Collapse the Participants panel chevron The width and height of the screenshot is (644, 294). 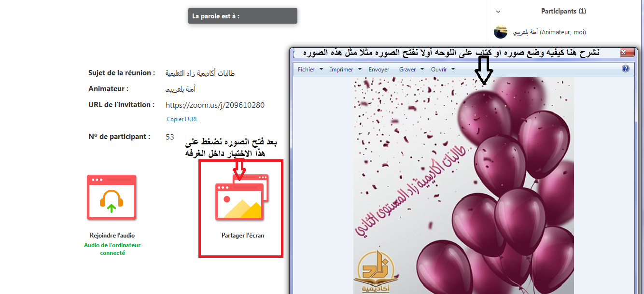(x=498, y=12)
